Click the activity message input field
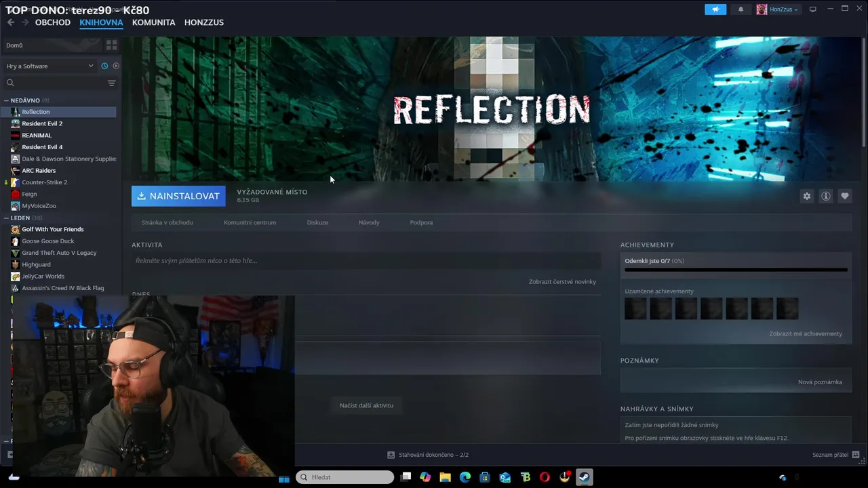868x488 pixels. tap(366, 260)
